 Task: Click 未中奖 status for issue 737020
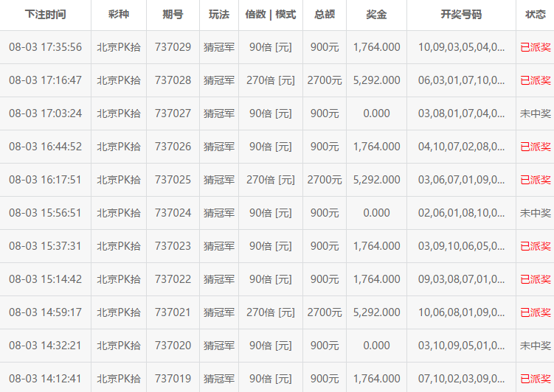(536, 346)
